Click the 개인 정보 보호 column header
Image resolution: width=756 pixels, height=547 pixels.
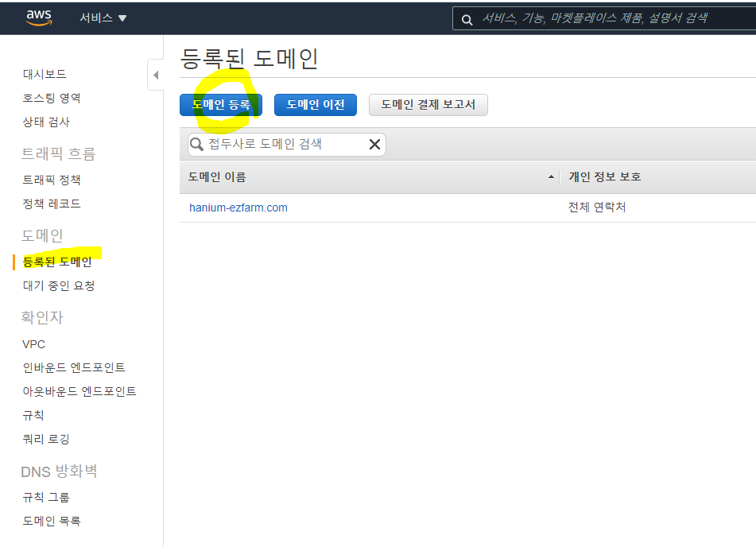(605, 177)
